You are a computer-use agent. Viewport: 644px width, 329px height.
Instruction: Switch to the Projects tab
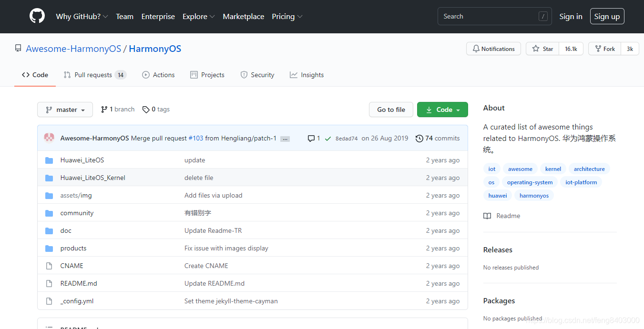[x=207, y=75]
